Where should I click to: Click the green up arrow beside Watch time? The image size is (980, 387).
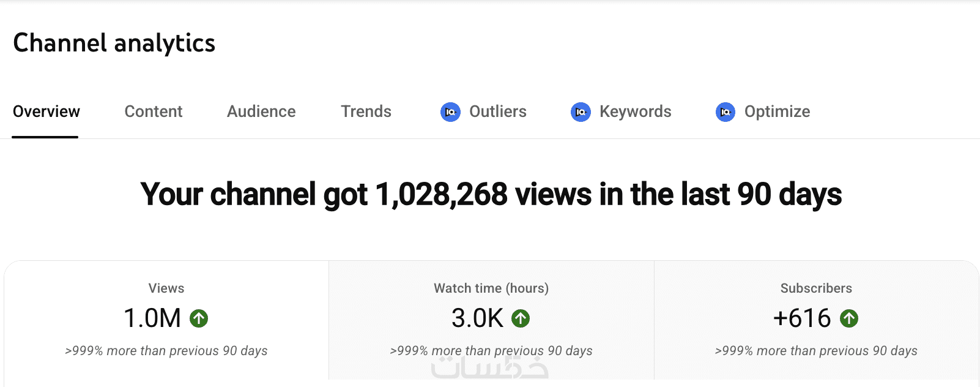pos(521,318)
